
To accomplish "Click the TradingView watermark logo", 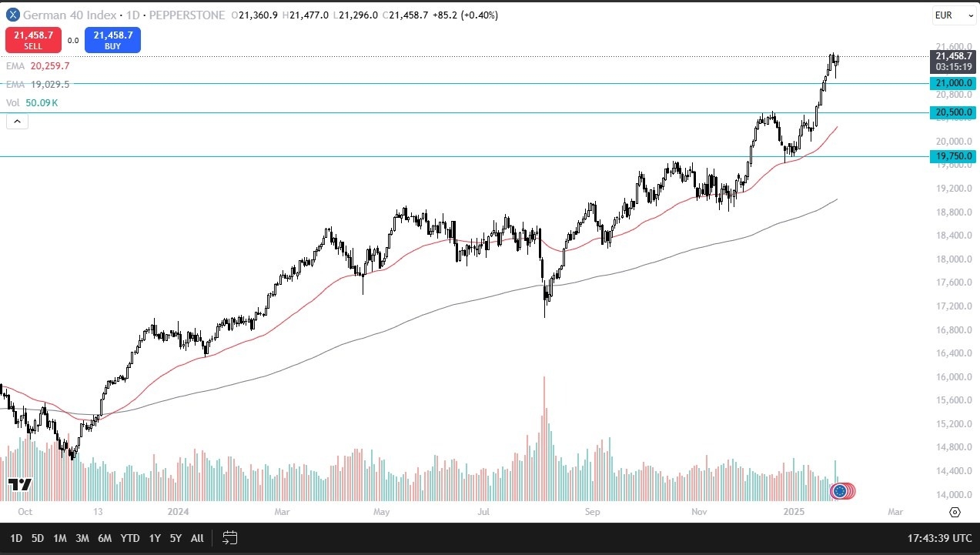I will tap(20, 485).
